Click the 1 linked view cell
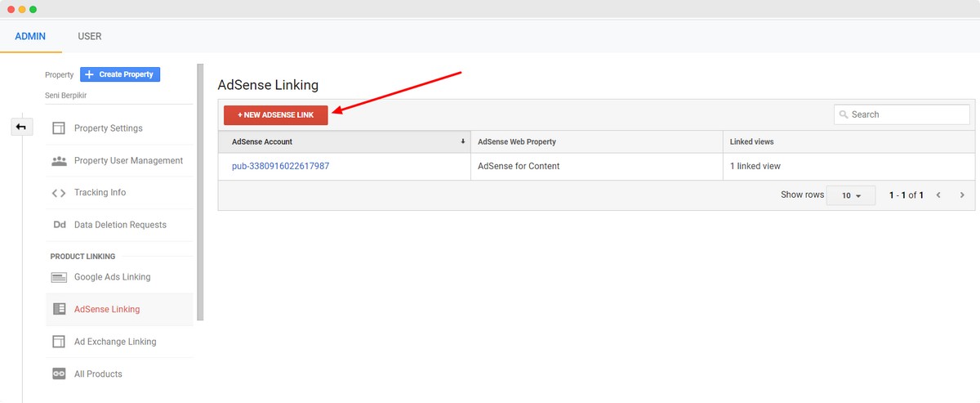Viewport: 980px width, 403px height. tap(849, 166)
